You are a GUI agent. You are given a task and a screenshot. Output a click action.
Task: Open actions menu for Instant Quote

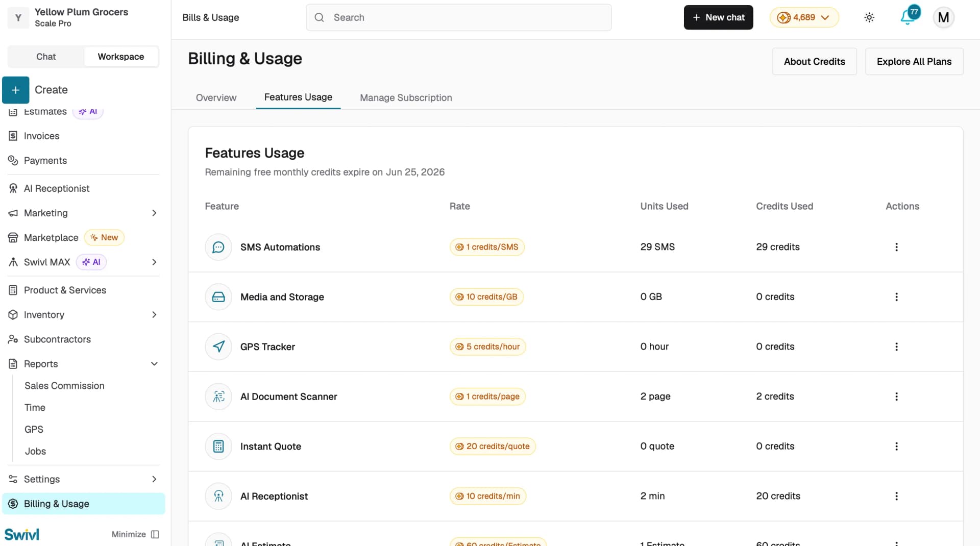click(x=896, y=446)
